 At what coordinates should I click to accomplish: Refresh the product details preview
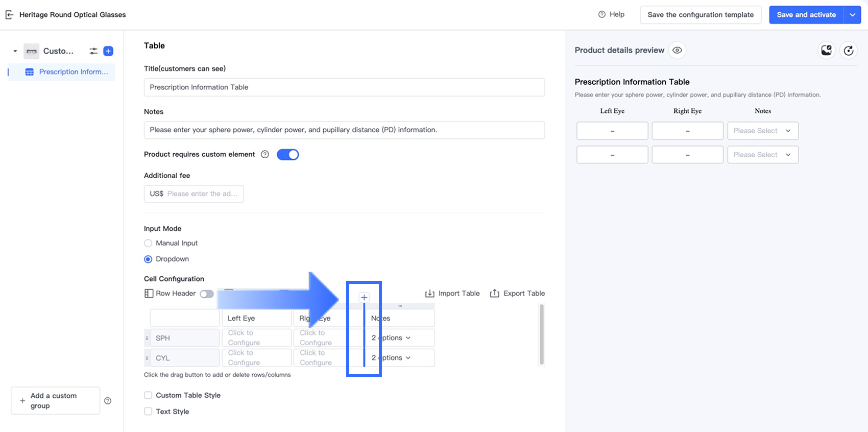pyautogui.click(x=849, y=50)
